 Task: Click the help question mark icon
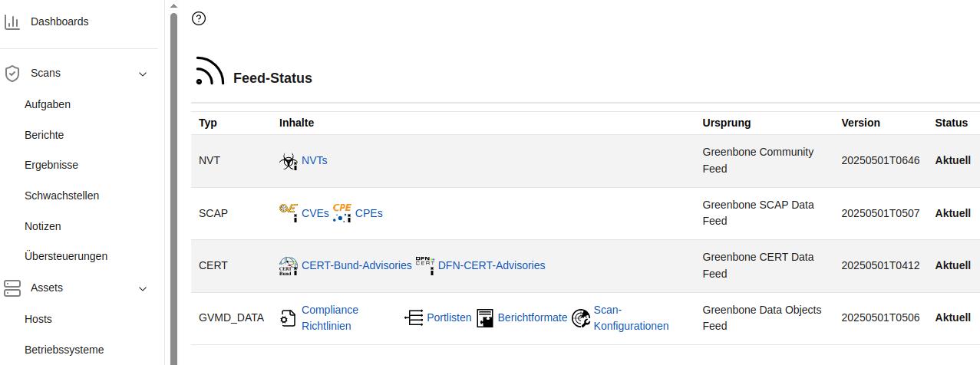click(x=199, y=18)
